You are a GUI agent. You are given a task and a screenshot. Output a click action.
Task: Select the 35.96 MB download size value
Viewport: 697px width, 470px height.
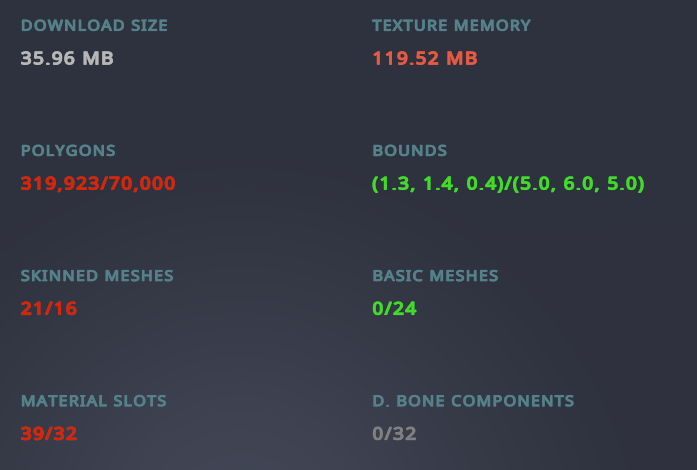[x=67, y=58]
